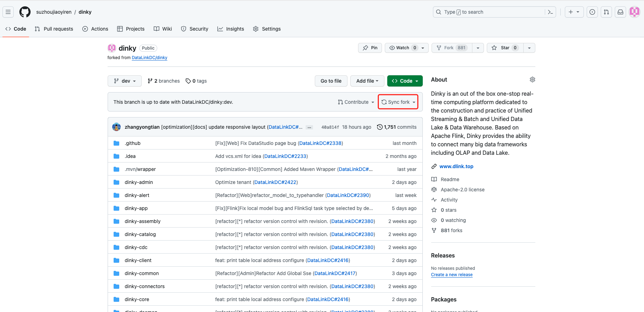Viewport: 644px width, 312px height.
Task: Open the green Code dropdown
Action: 405,81
